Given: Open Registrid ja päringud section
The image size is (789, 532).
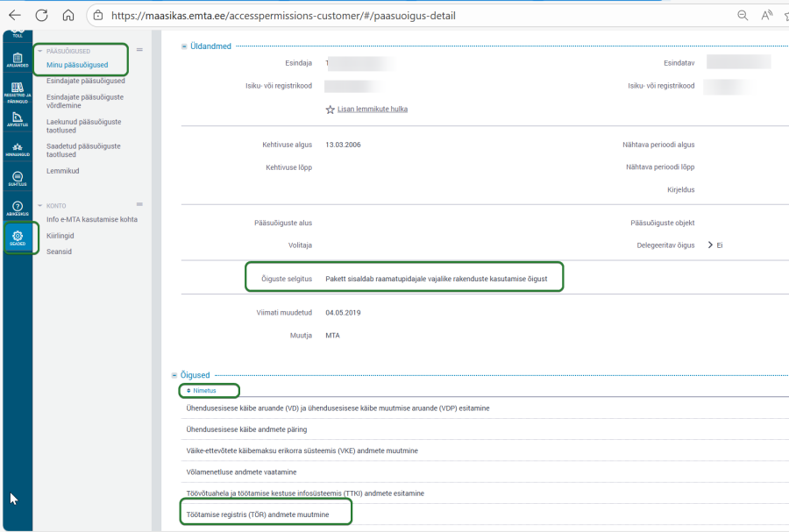Looking at the screenshot, I should 18,90.
